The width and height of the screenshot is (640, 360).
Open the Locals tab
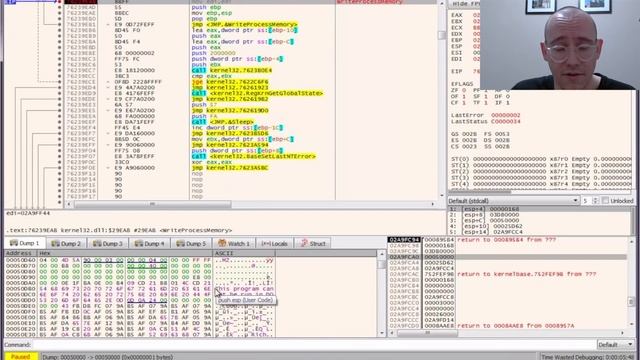pos(274,244)
